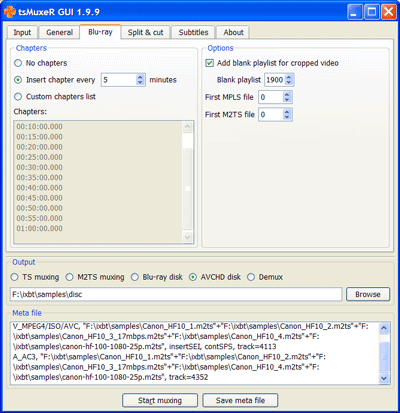Click the V_MPEG4/ISO/AVC meta line
The width and height of the screenshot is (400, 413).
(191, 336)
